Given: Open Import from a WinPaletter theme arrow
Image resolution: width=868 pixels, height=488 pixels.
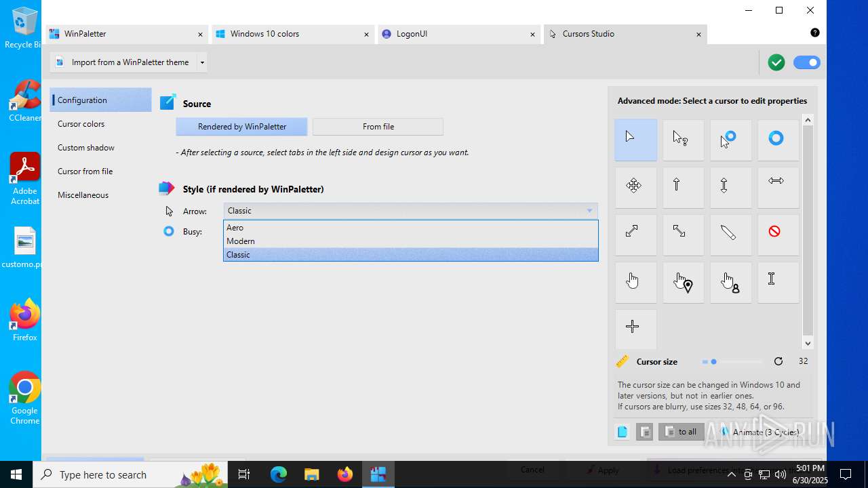Looking at the screenshot, I should tap(202, 62).
